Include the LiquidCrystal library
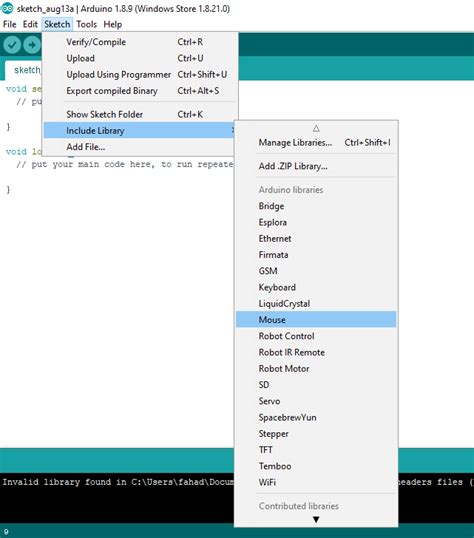 click(x=316, y=304)
